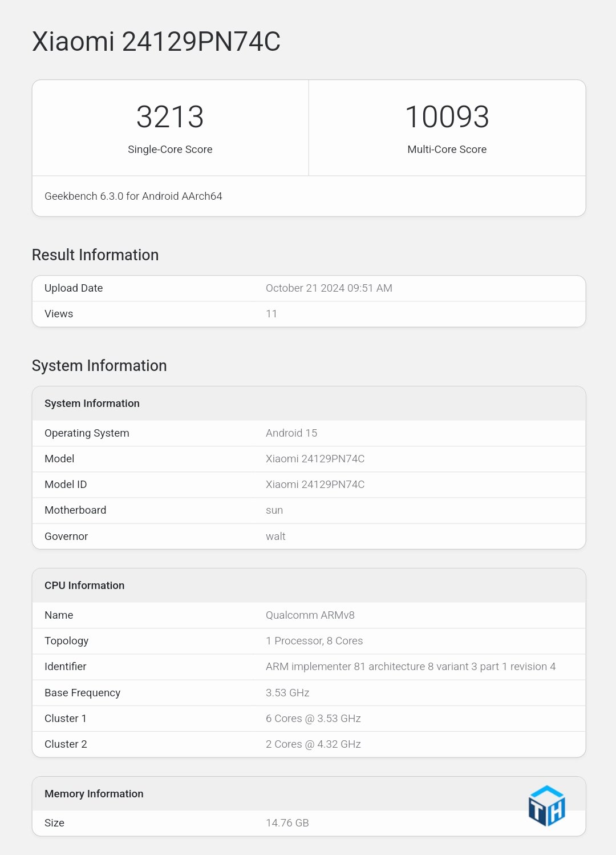Select the Android 15 value
The image size is (616, 855).
(x=291, y=433)
